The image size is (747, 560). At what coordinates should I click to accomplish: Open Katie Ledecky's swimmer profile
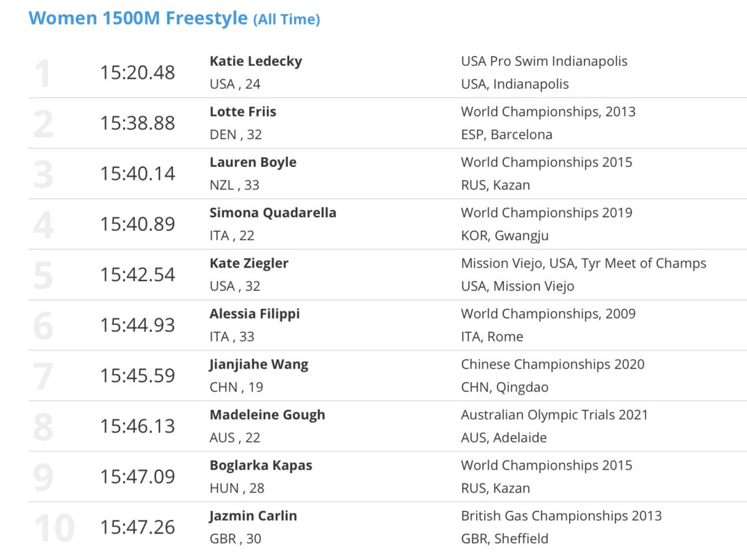coord(256,61)
